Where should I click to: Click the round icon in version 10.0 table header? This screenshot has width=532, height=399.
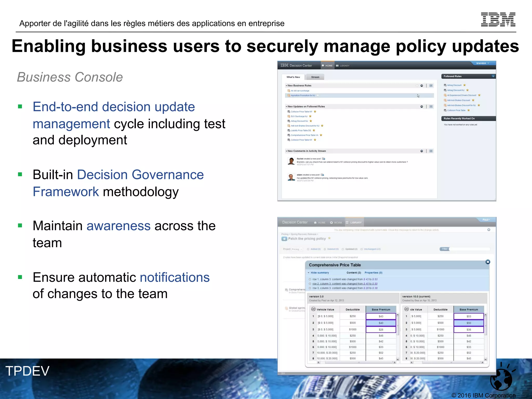407,309
